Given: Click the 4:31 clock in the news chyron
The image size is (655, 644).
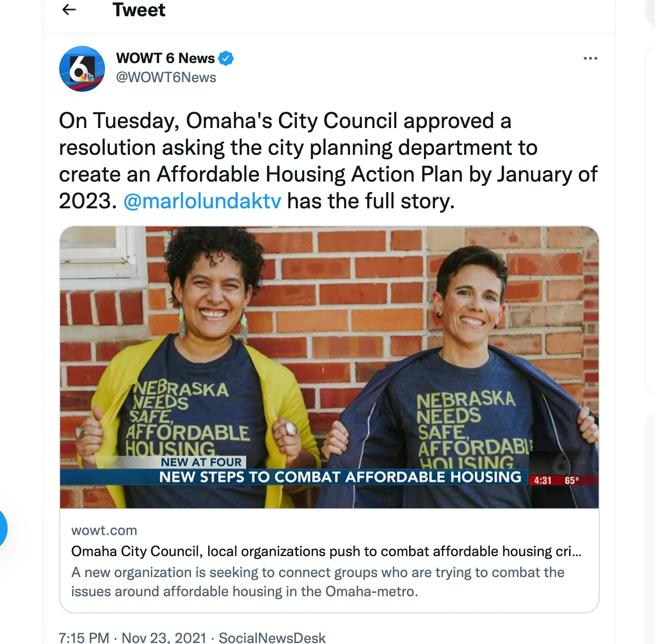Looking at the screenshot, I should pyautogui.click(x=542, y=480).
